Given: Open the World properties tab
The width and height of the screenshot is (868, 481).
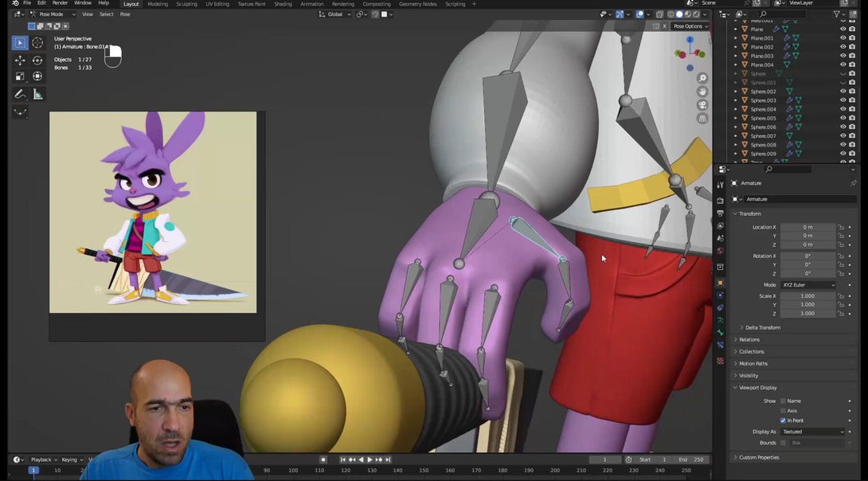Looking at the screenshot, I should (720, 251).
